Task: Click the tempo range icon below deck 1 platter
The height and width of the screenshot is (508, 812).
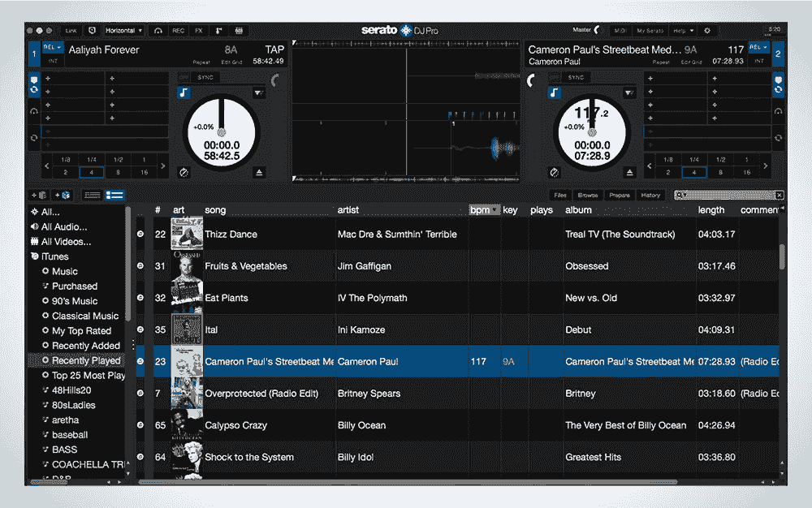Action: 184,172
